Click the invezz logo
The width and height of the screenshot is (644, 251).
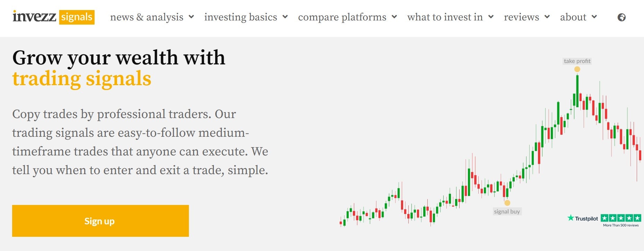click(x=34, y=16)
